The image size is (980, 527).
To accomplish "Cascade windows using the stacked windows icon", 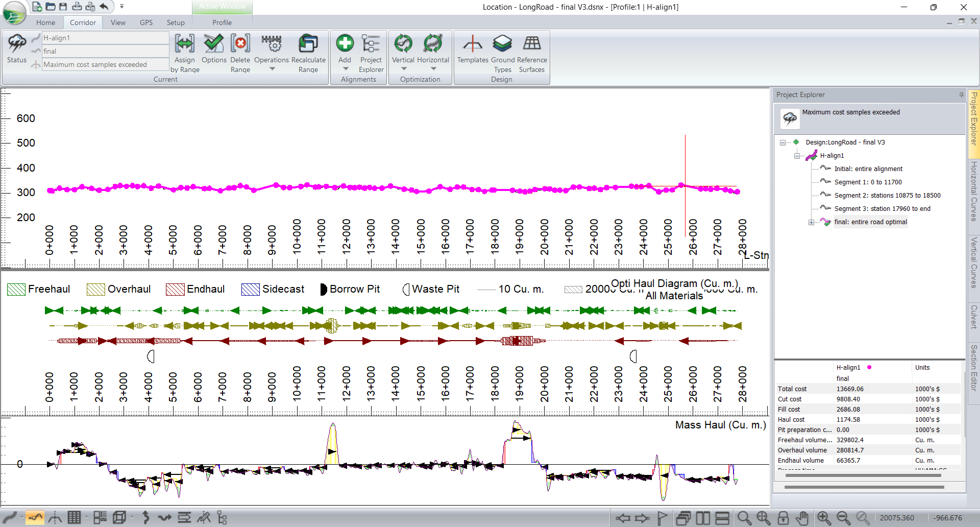I will click(683, 518).
